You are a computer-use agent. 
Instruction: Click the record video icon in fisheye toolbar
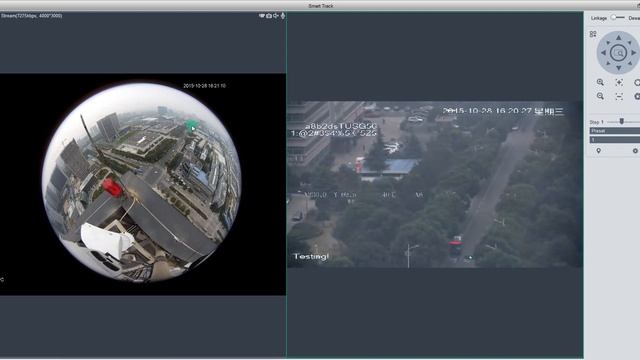tap(262, 16)
